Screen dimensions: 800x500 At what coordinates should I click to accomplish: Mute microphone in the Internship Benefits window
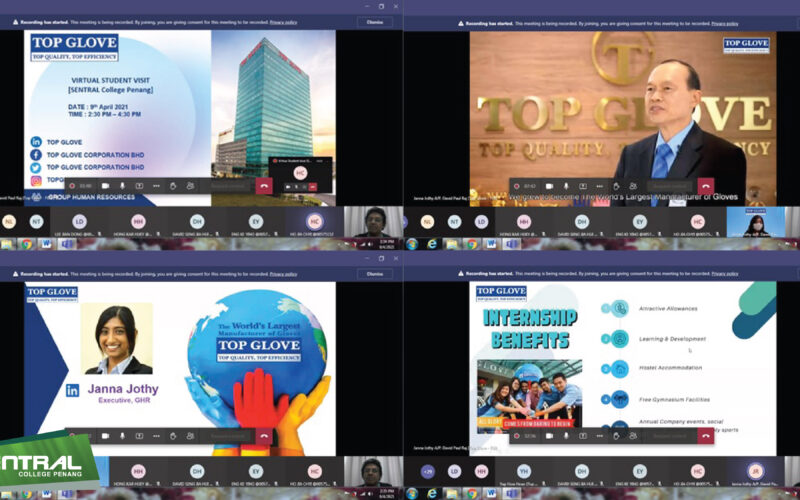point(566,436)
